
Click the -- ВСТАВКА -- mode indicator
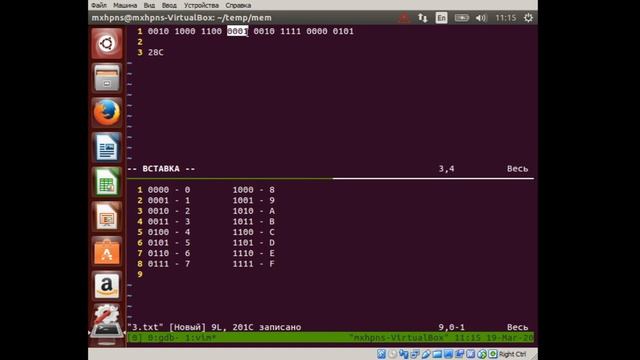161,169
